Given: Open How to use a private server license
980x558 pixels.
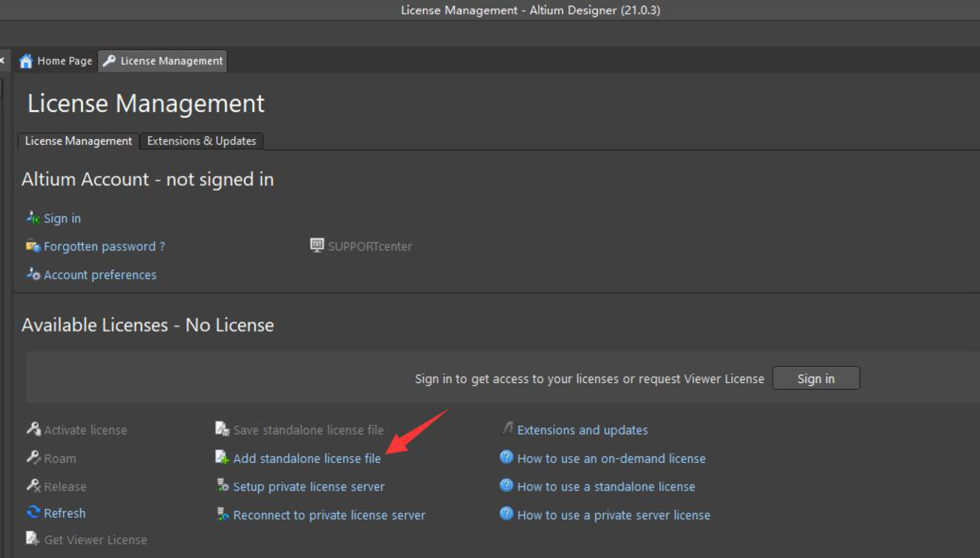Looking at the screenshot, I should [613, 515].
